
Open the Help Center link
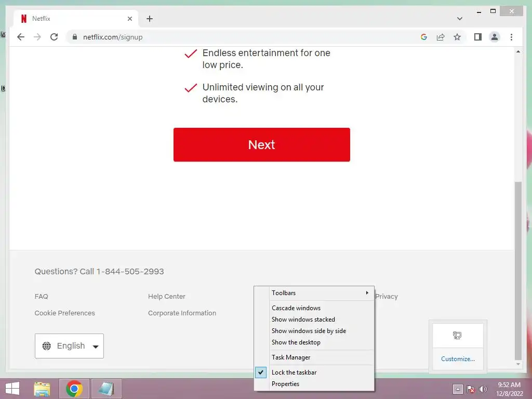pyautogui.click(x=167, y=296)
